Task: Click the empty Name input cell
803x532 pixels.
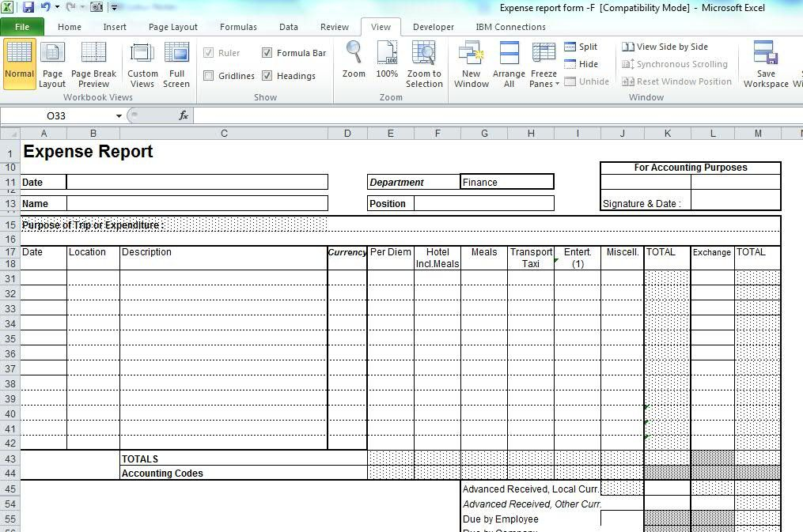Action: pyautogui.click(x=197, y=204)
